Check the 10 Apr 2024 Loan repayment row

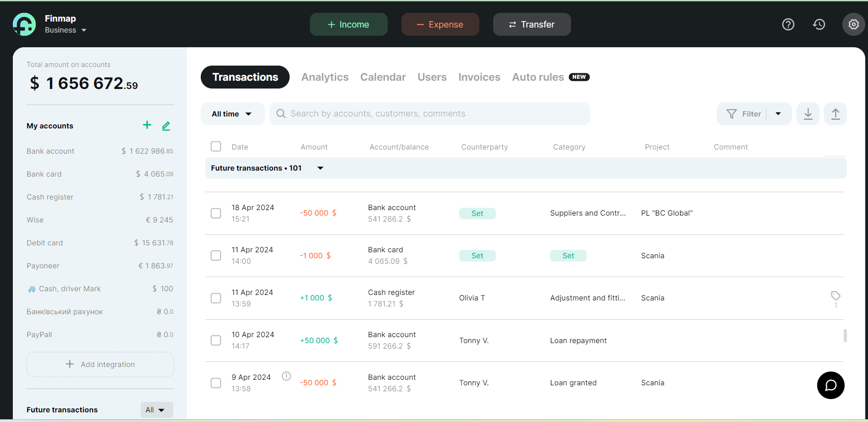pos(216,340)
